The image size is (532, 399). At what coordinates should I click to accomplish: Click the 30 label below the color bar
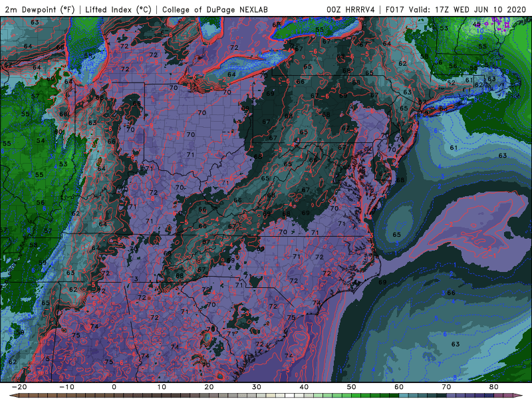point(257,387)
